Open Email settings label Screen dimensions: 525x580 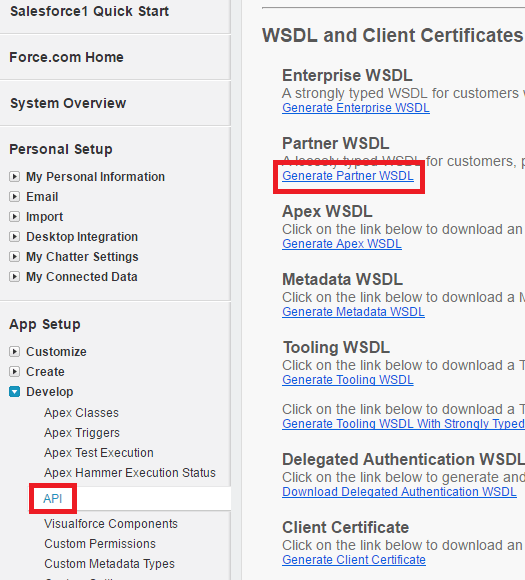[x=42, y=197]
